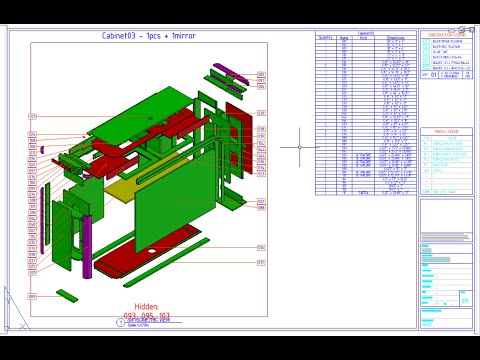Click the 'Dimensions' column header in parts table
Screen dimensions: 480x360
pyautogui.click(x=396, y=38)
